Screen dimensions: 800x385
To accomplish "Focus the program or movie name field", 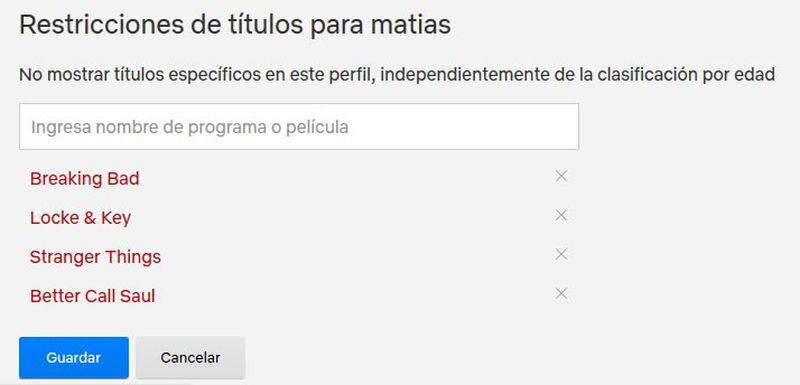I will point(299,126).
